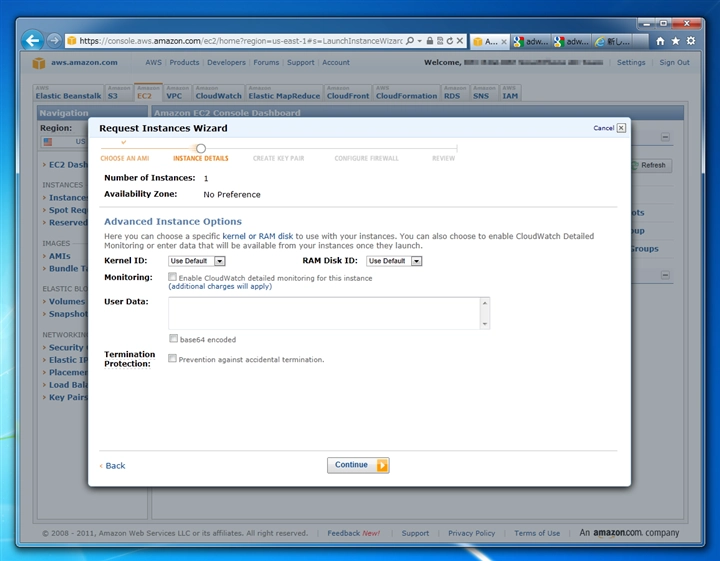The image size is (720, 561).
Task: Click the Cancel link in wizard header
Action: click(603, 128)
